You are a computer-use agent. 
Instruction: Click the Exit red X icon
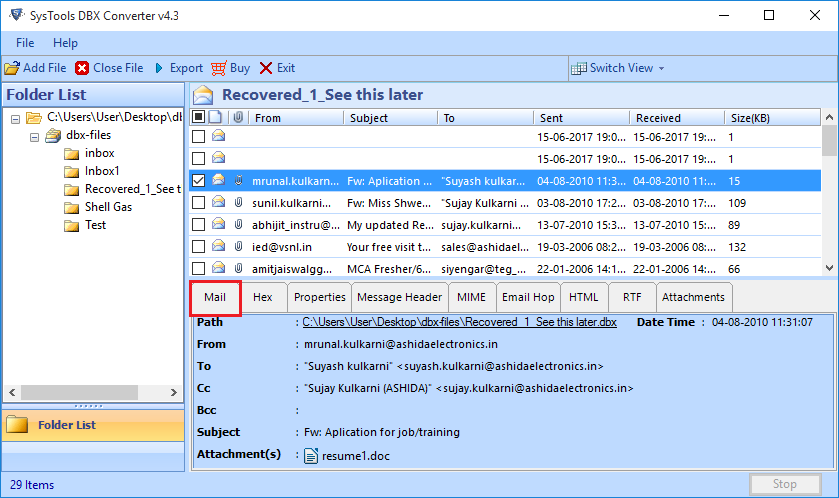tap(266, 68)
